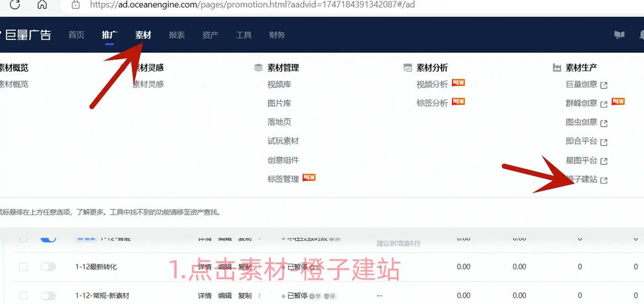The image size is (644, 304).
Task: Open 标签分析 under 素材分析
Action: 432,103
